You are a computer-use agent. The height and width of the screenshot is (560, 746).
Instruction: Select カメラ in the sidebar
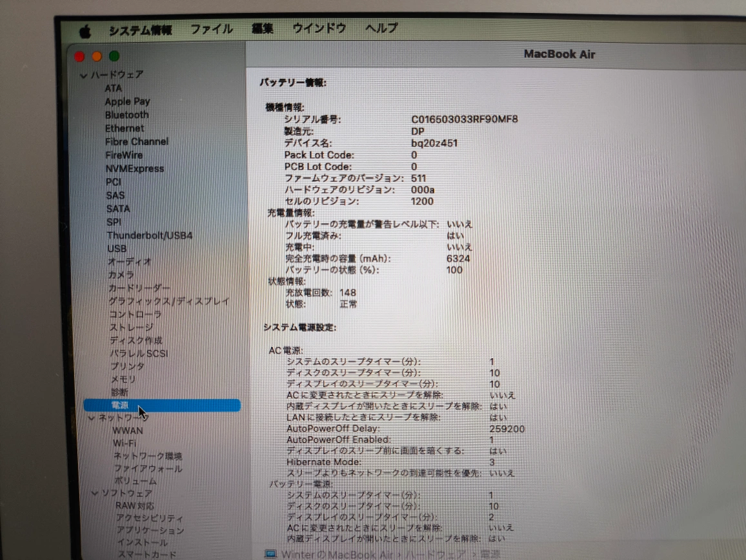[121, 275]
